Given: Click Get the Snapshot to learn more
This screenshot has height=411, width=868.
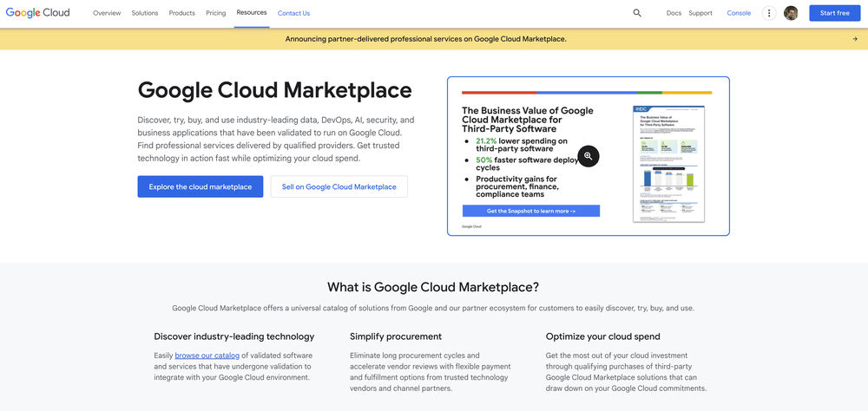Looking at the screenshot, I should [531, 211].
